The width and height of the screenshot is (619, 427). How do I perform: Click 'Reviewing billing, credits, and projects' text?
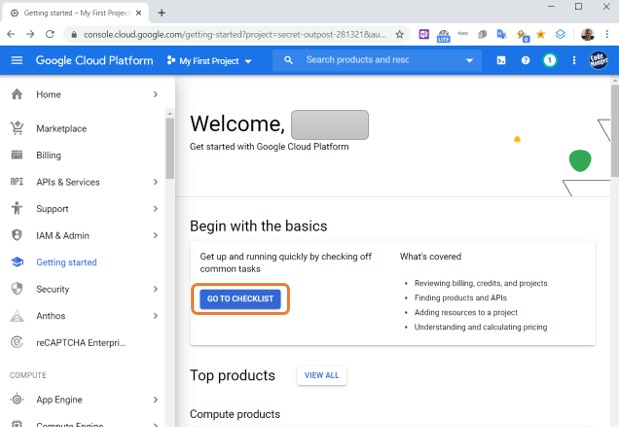coord(481,283)
